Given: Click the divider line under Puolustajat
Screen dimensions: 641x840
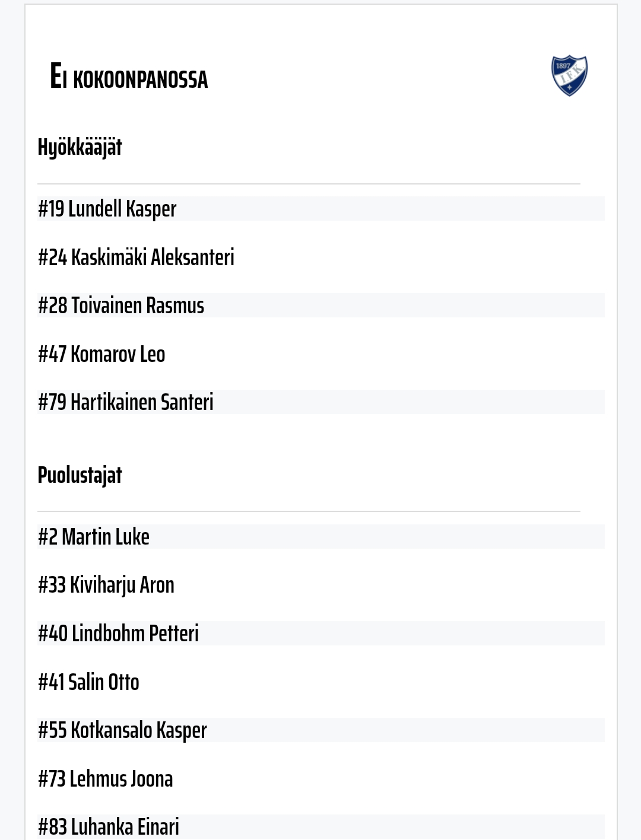Looking at the screenshot, I should click(309, 511).
